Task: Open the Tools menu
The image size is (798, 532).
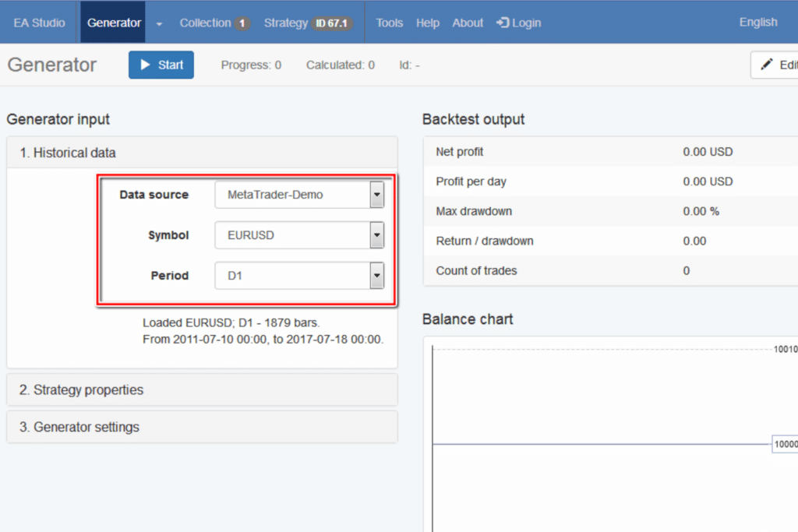Action: pyautogui.click(x=389, y=23)
